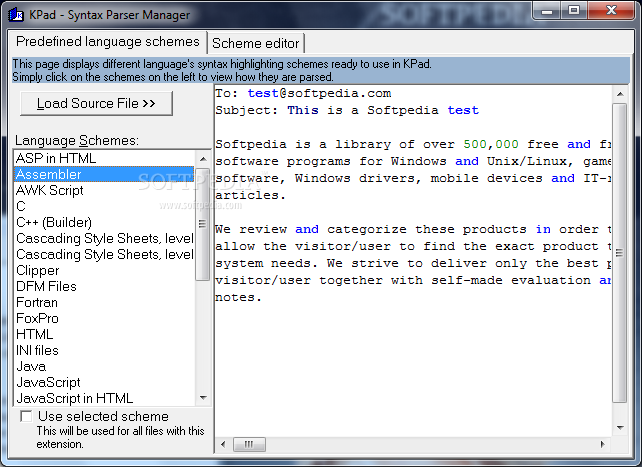Click the preview horizontal scrollbar thumb
The height and width of the screenshot is (467, 642).
tap(249, 444)
